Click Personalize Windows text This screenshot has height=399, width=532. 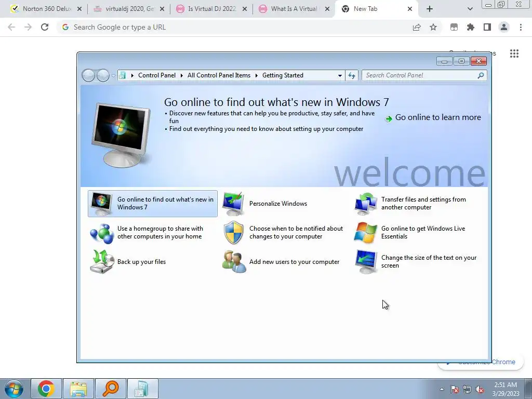coord(278,204)
